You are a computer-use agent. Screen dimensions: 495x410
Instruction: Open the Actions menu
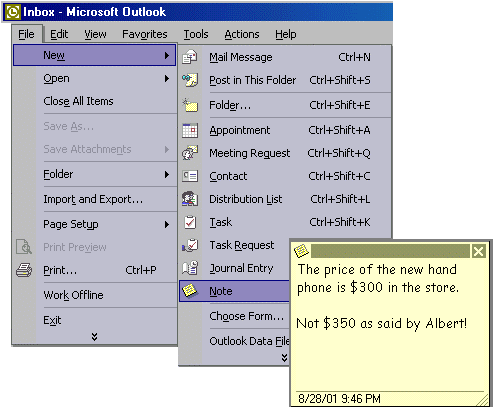(242, 34)
